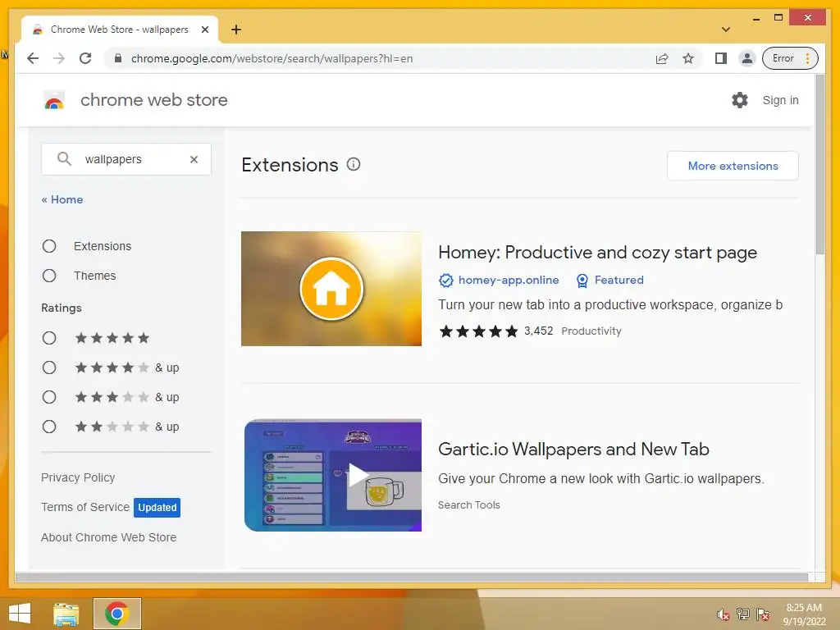Bookmark this page with the star
This screenshot has width=840, height=630.
[x=688, y=58]
